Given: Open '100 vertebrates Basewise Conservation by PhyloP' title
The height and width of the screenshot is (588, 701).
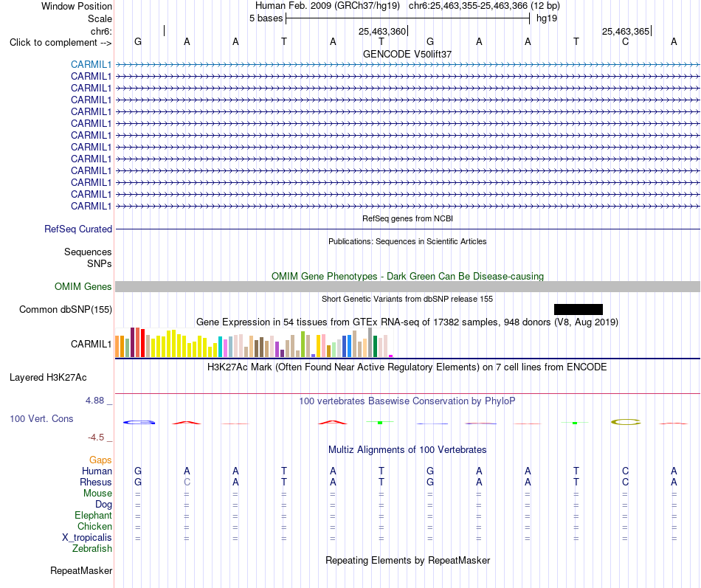Looking at the screenshot, I should coord(407,401).
